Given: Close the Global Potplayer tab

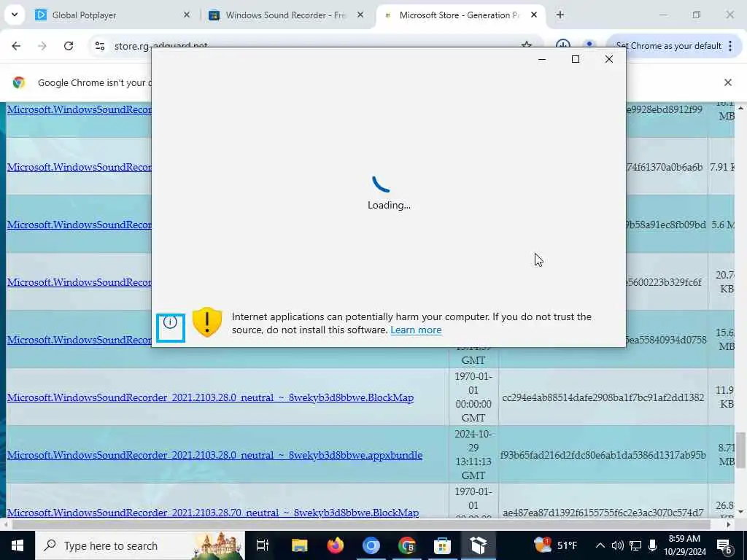Looking at the screenshot, I should tap(187, 15).
